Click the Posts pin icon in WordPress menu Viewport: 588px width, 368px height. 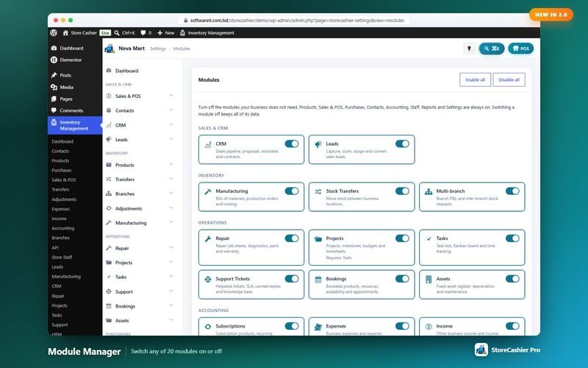point(54,75)
